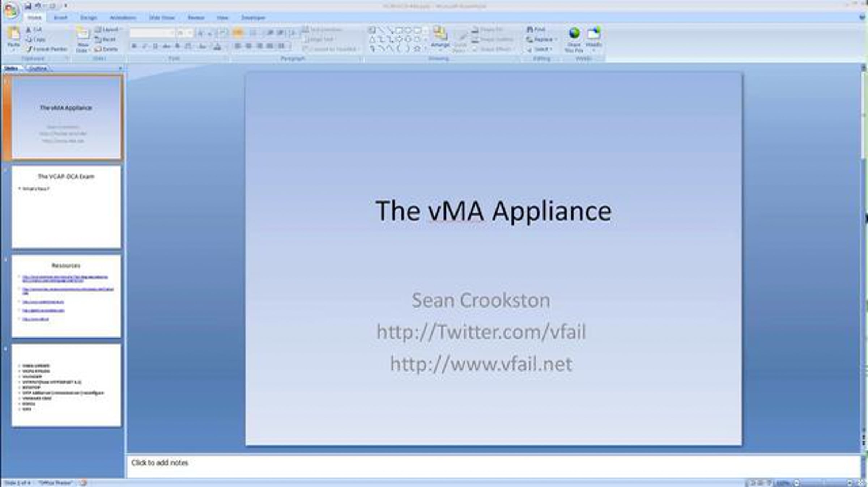Delete the current slide with Delete

(x=106, y=49)
